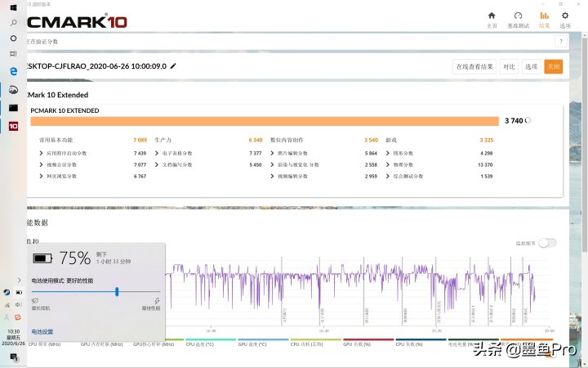This screenshot has height=368, width=588.
Task: Switch to the 结果 results tab
Action: [545, 19]
